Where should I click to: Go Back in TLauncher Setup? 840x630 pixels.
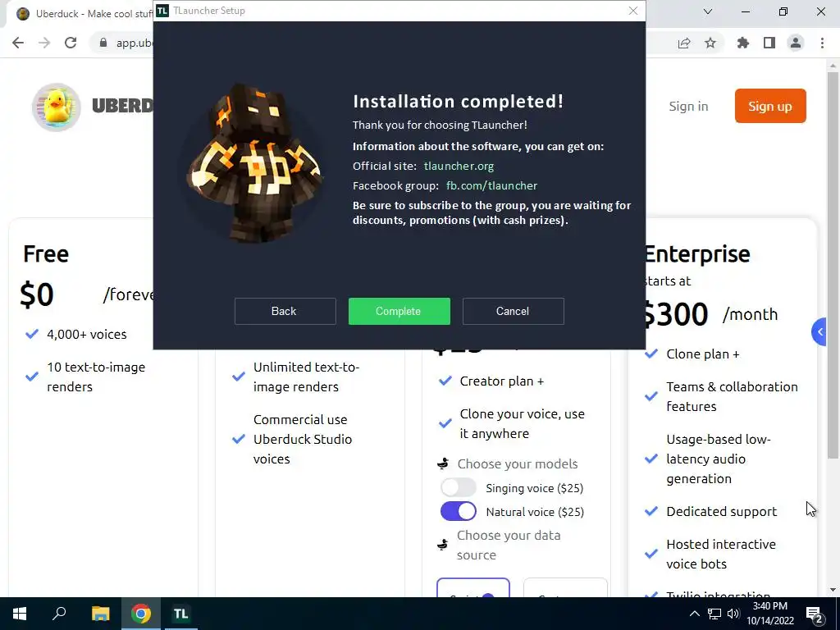pos(285,311)
